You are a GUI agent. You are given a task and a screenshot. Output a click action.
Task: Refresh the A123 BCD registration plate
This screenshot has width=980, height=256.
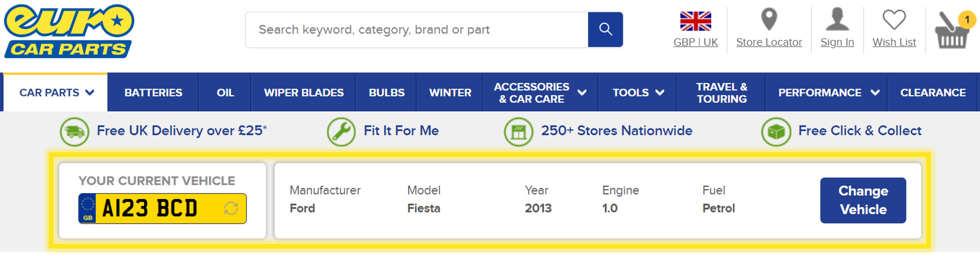tap(231, 208)
